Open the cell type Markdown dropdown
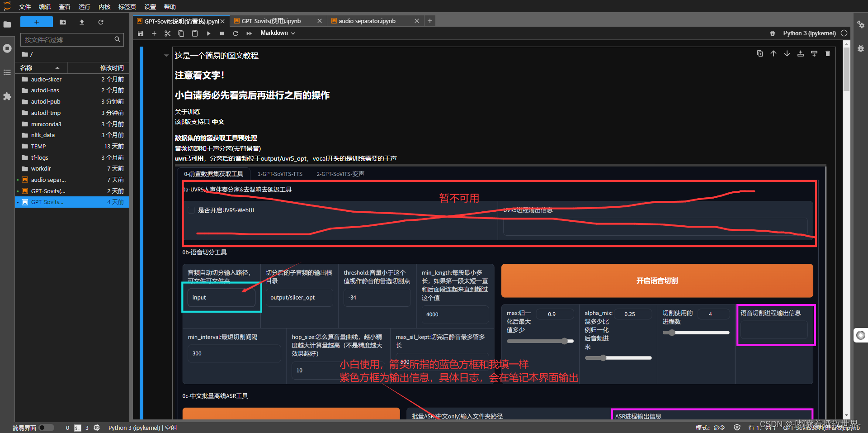 point(278,33)
